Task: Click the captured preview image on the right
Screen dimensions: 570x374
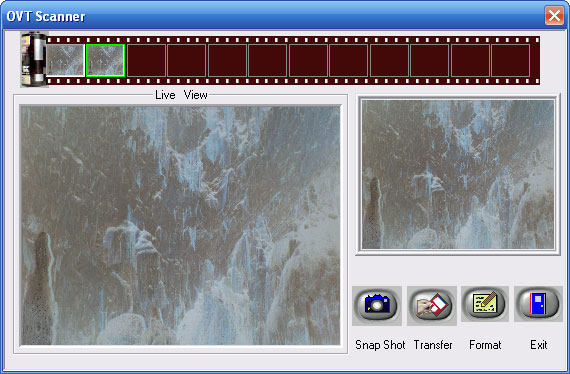Action: coord(458,174)
